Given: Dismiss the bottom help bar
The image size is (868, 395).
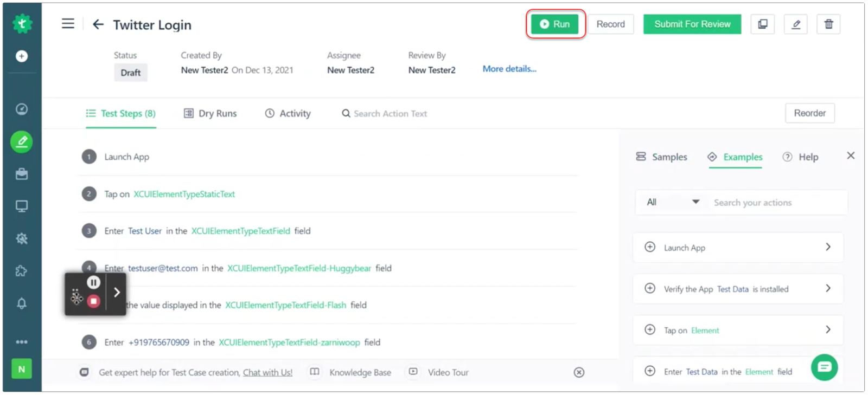Looking at the screenshot, I should tap(579, 372).
